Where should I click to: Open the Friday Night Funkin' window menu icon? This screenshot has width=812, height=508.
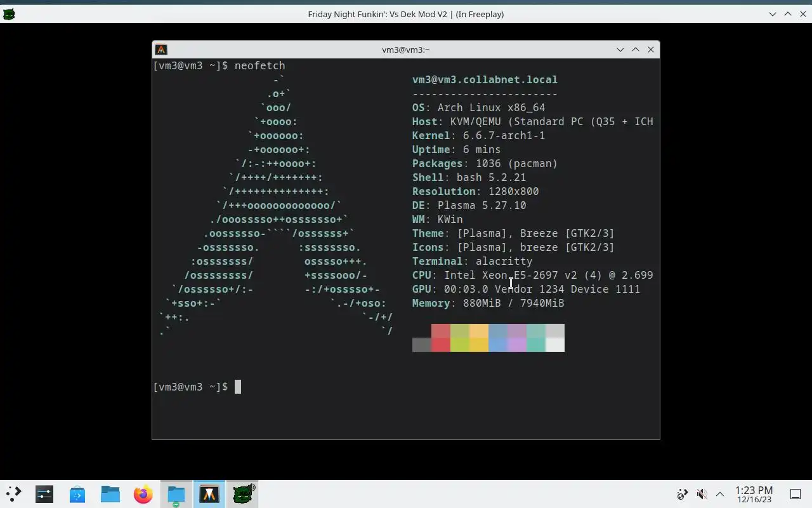(8, 14)
